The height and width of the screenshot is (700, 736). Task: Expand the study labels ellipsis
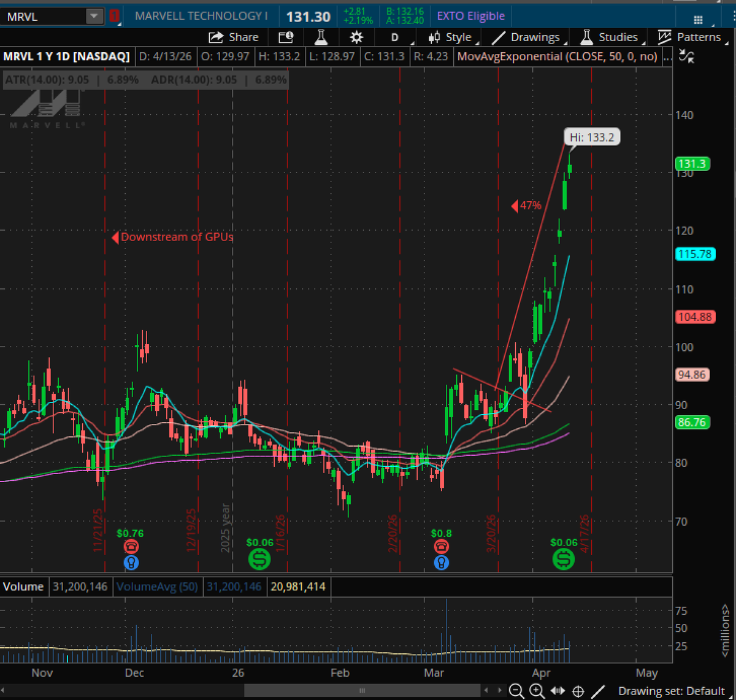669,57
